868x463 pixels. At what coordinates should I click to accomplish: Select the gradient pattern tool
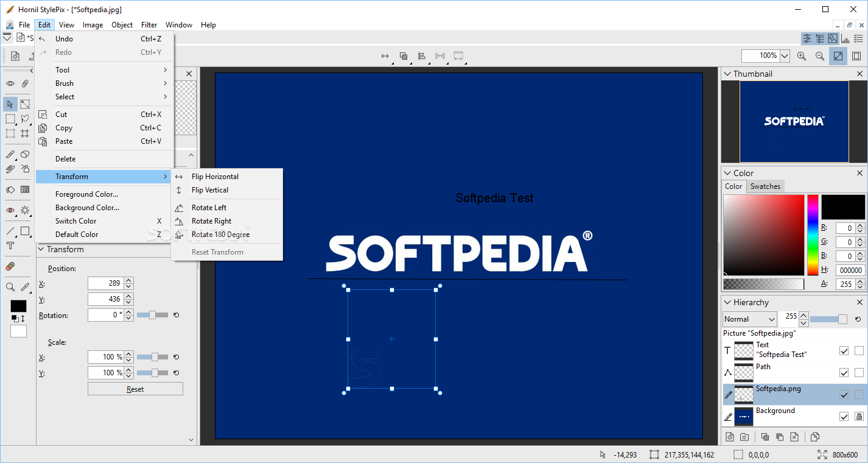[x=25, y=189]
